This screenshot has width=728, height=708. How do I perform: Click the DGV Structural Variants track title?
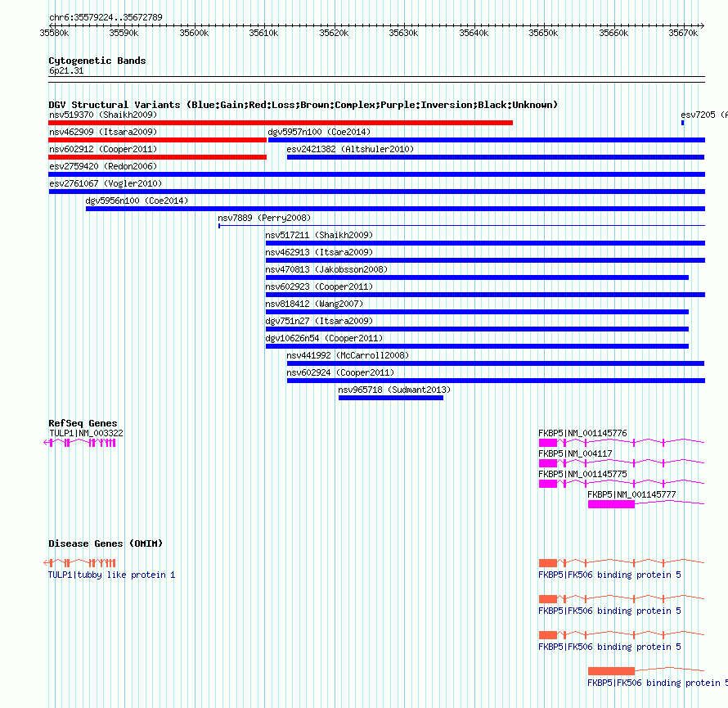click(x=303, y=105)
